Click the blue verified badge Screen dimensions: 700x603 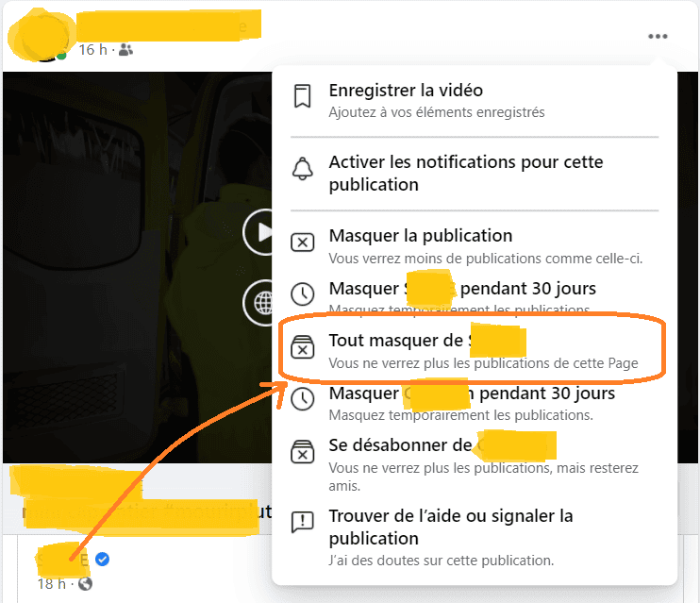pyautogui.click(x=103, y=560)
